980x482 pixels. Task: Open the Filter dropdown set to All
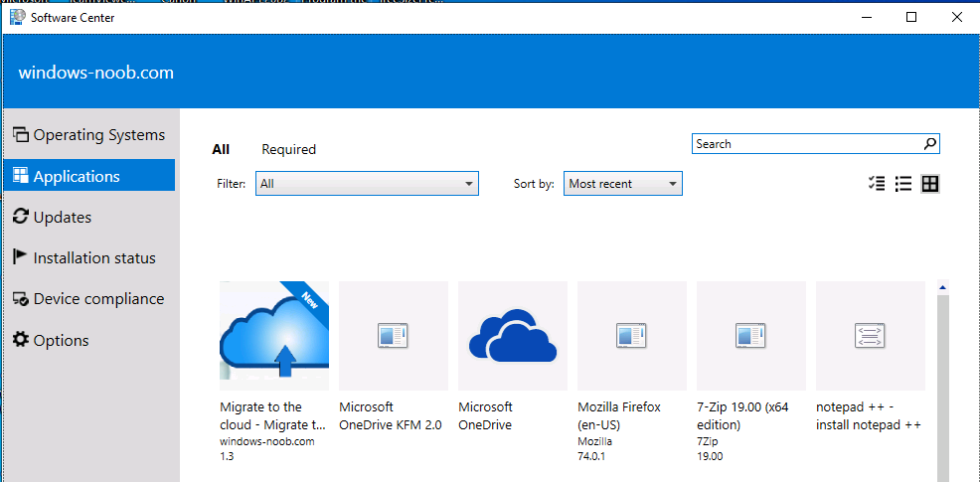point(367,184)
